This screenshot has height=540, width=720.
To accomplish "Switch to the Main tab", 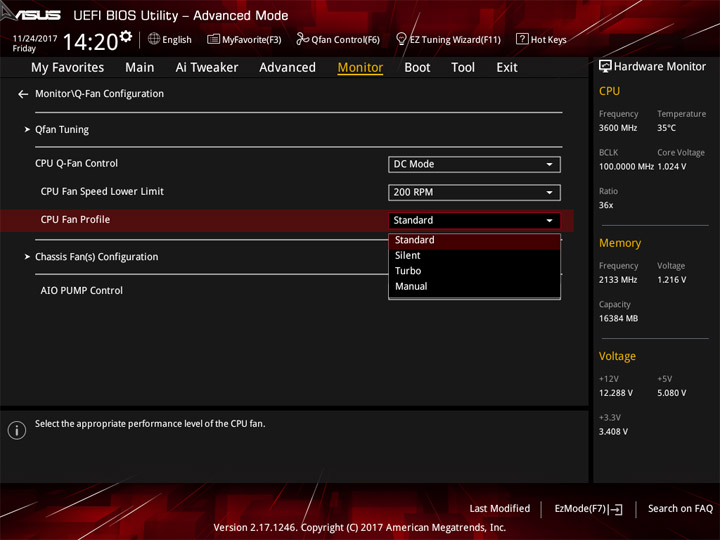I will 140,68.
